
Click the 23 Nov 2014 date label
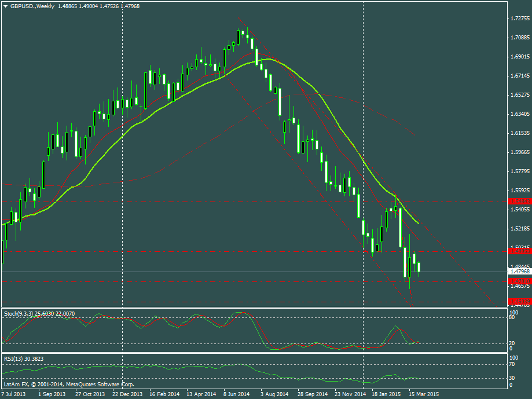pos(349,394)
